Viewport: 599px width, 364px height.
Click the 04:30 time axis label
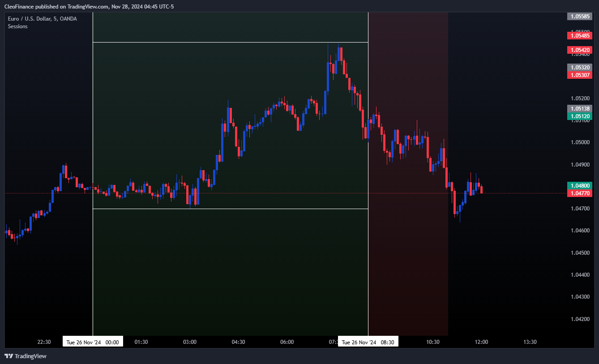238,342
